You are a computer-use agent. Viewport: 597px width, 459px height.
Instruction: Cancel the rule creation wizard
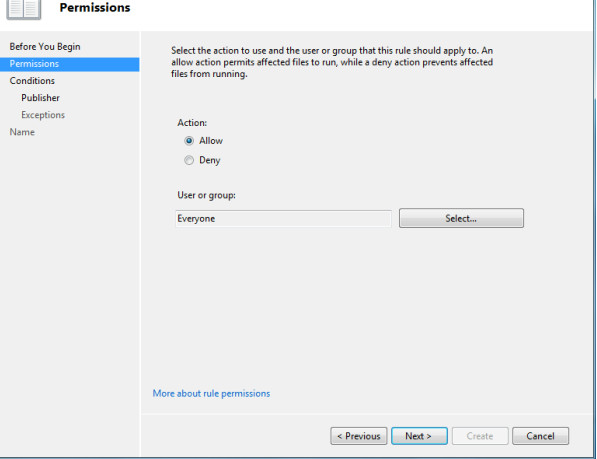pyautogui.click(x=540, y=436)
